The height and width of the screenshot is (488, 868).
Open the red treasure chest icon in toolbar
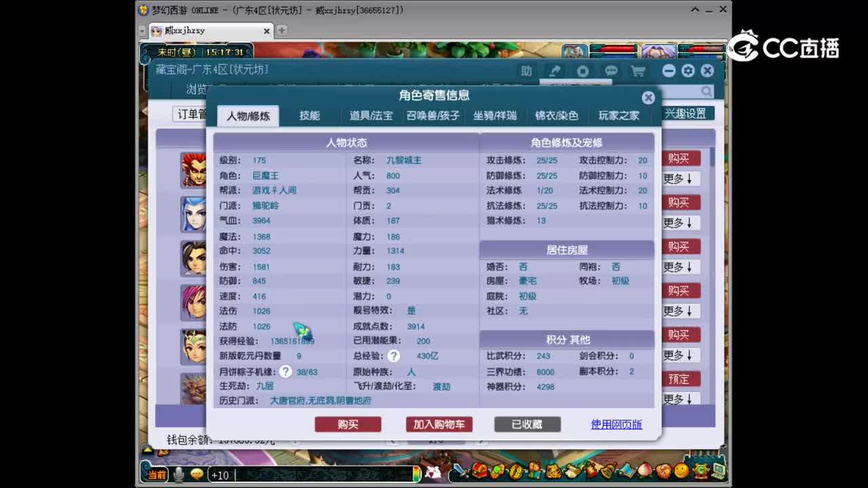(x=479, y=470)
